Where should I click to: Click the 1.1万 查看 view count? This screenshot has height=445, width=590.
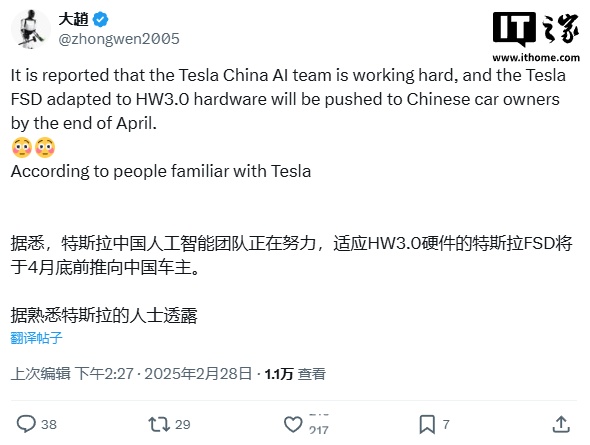[x=295, y=374]
